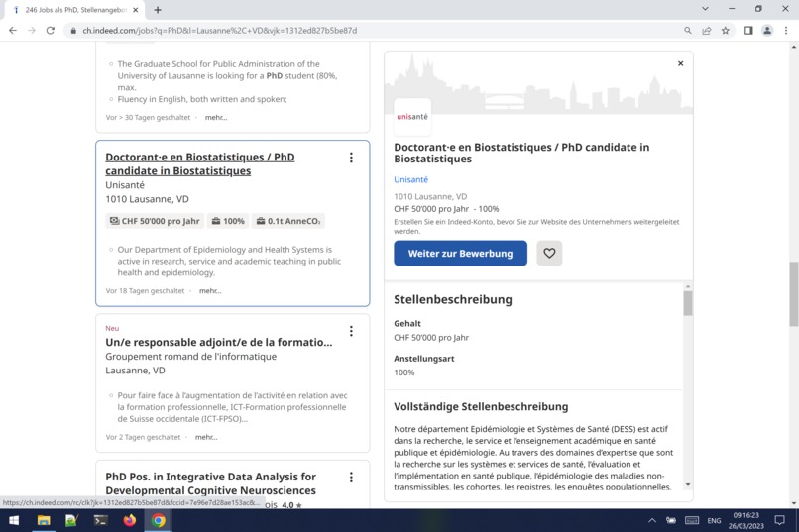
Task: Open the green editor app in taskbar
Action: 71,520
